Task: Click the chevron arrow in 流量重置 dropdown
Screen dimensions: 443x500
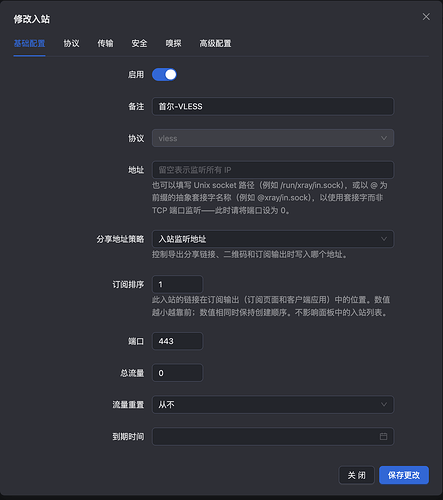Action: tap(384, 404)
